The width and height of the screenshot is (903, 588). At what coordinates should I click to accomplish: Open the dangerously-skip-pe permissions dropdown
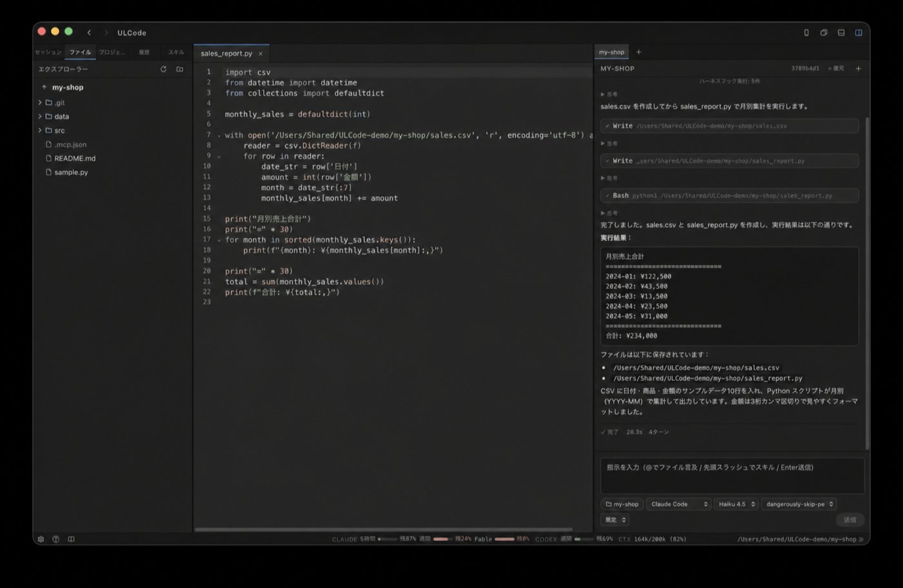(x=799, y=504)
